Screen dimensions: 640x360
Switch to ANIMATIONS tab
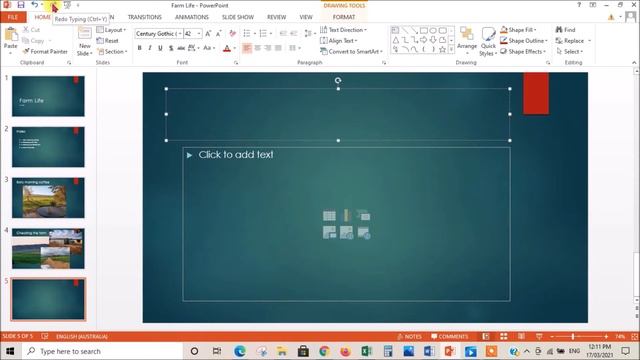[x=192, y=17]
